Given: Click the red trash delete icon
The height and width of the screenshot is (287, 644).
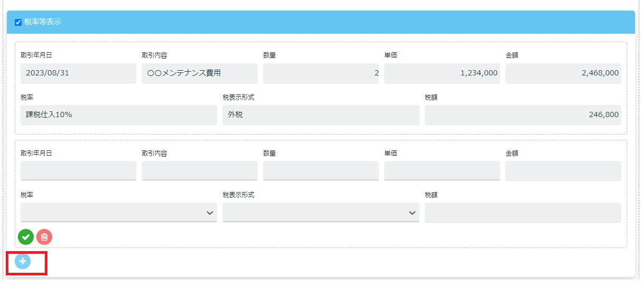Looking at the screenshot, I should coord(44,237).
